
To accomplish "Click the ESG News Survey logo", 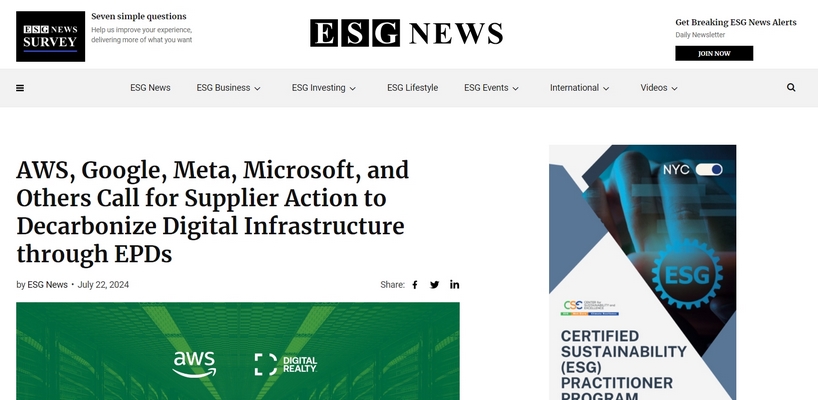I will 50,36.
